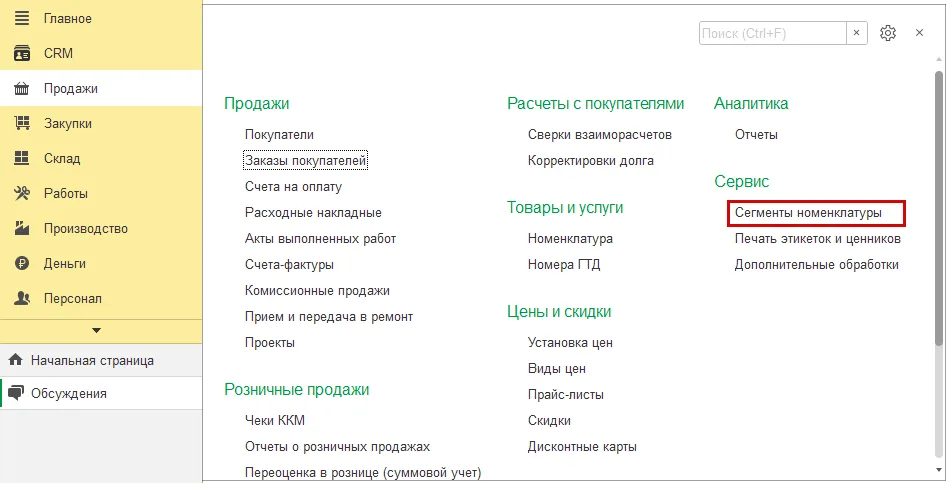Close the functions menu panel

click(x=919, y=33)
